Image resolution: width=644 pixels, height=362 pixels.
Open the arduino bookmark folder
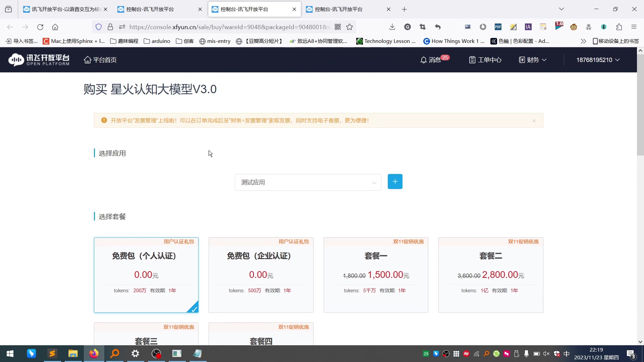coord(157,41)
